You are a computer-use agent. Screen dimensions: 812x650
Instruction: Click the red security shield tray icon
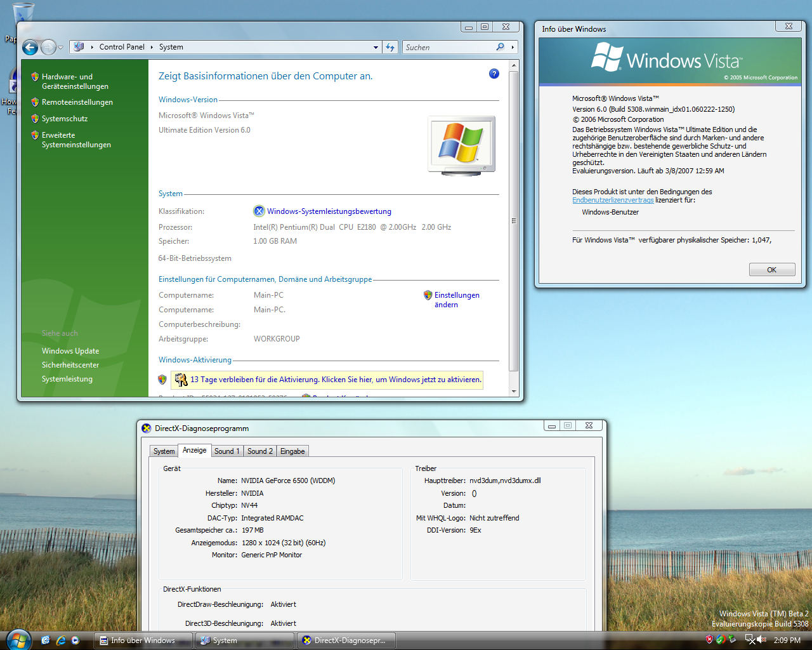pos(709,640)
